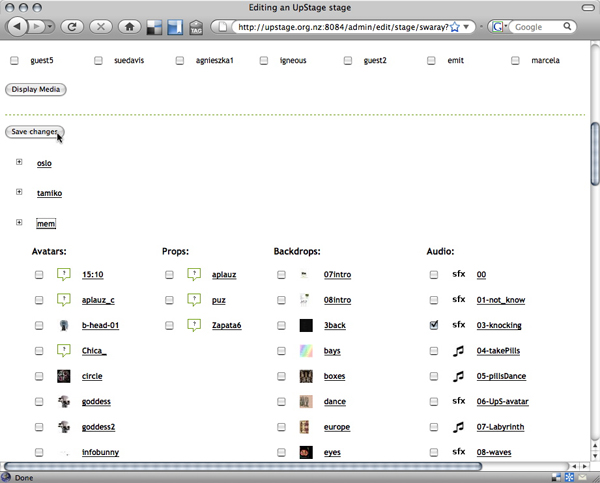This screenshot has height=483, width=600.
Task: Click the sfx icon beside 03-knocking
Action: tap(459, 325)
